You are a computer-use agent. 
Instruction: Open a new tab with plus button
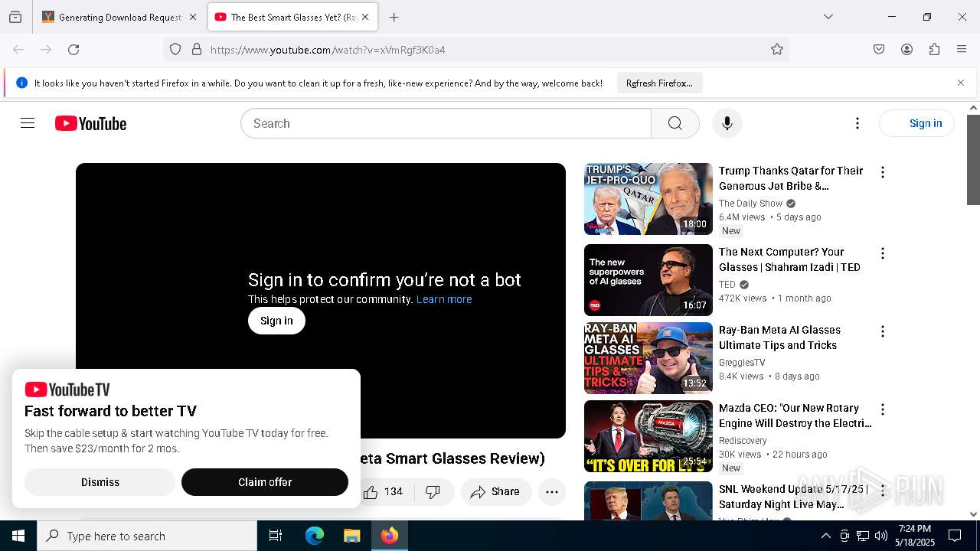pos(394,17)
